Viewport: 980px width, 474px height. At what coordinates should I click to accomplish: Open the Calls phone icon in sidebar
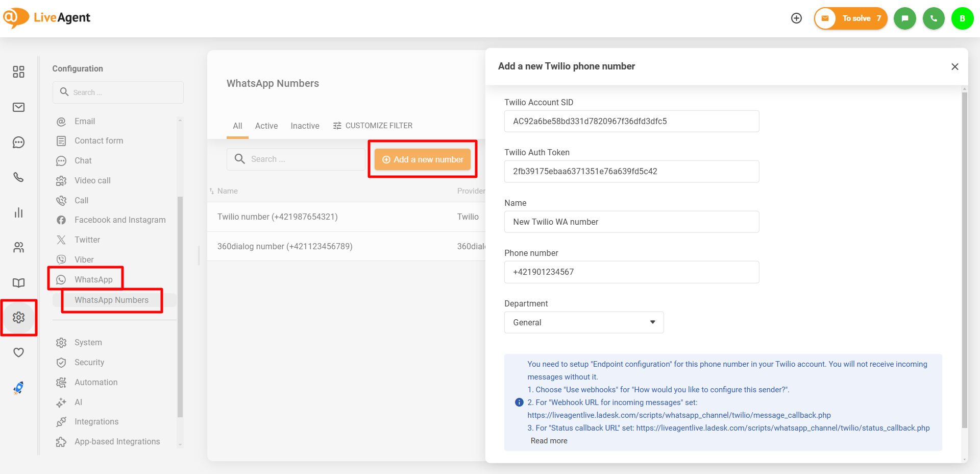point(19,177)
